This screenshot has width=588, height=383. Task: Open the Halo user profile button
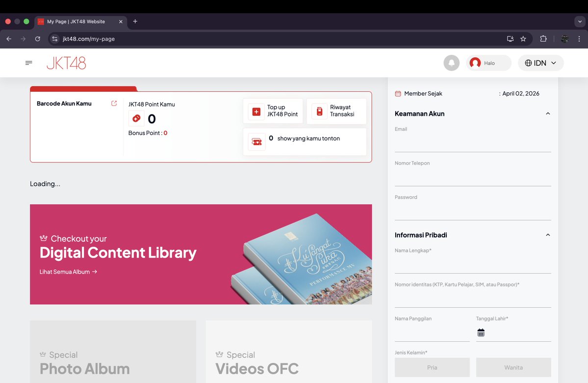pos(488,63)
